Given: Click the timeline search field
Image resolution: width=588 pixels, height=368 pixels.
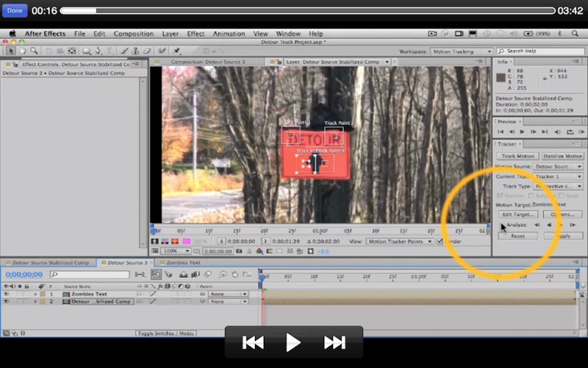Looking at the screenshot, I should pyautogui.click(x=90, y=275).
